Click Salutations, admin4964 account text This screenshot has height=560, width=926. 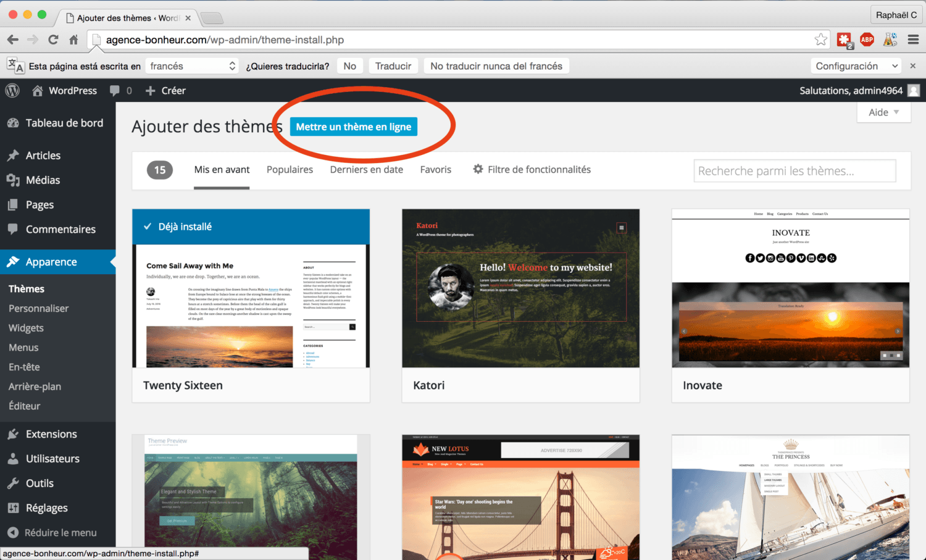(x=851, y=91)
